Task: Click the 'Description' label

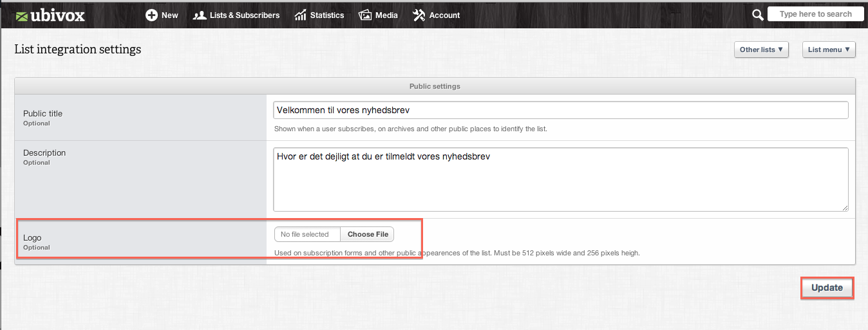Action: click(44, 152)
